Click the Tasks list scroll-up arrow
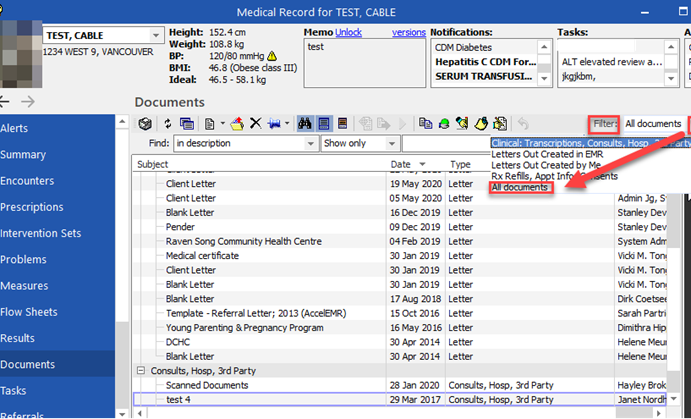Viewport: 691px width, 419px height. pos(671,47)
